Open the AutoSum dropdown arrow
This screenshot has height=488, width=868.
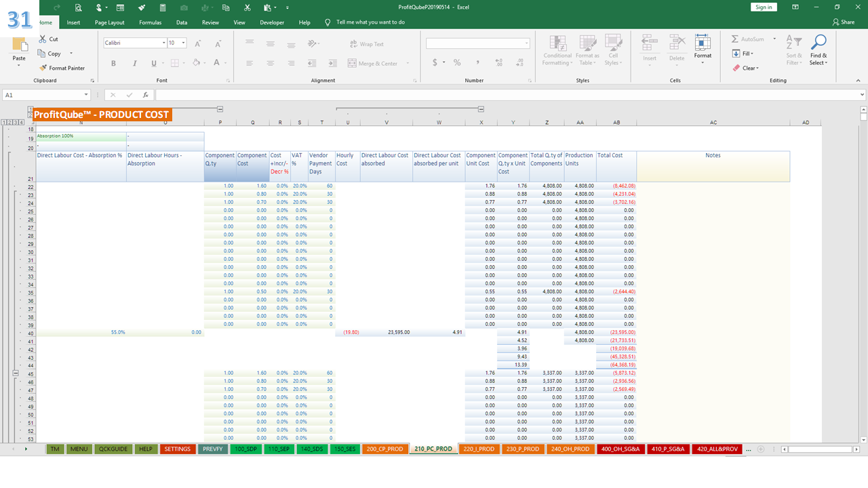point(774,39)
